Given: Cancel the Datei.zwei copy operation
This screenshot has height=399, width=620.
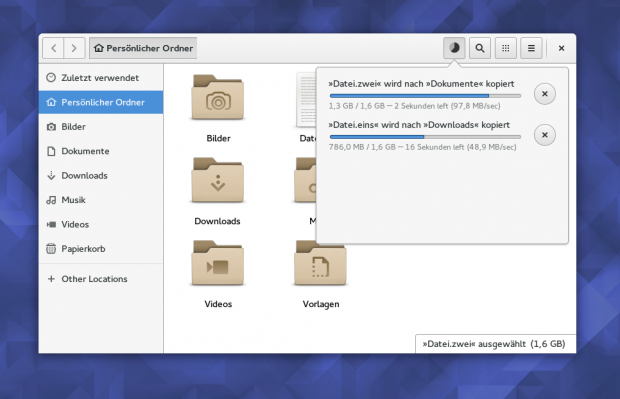Looking at the screenshot, I should [544, 94].
